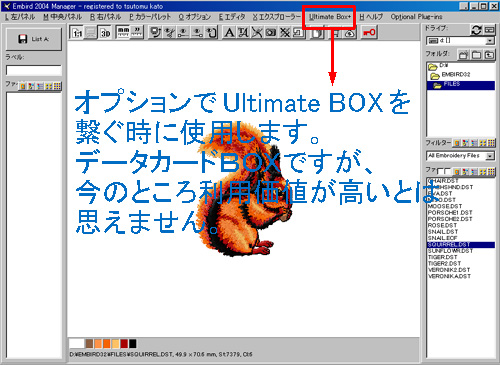
Task: Click the folder-up icon in the フォルダ row
Action: (489, 55)
